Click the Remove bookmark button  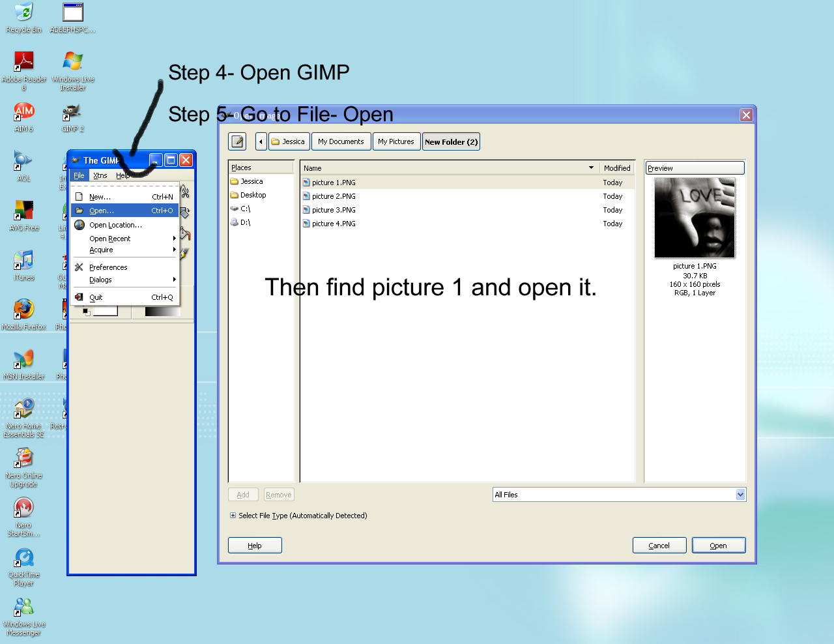tap(279, 495)
